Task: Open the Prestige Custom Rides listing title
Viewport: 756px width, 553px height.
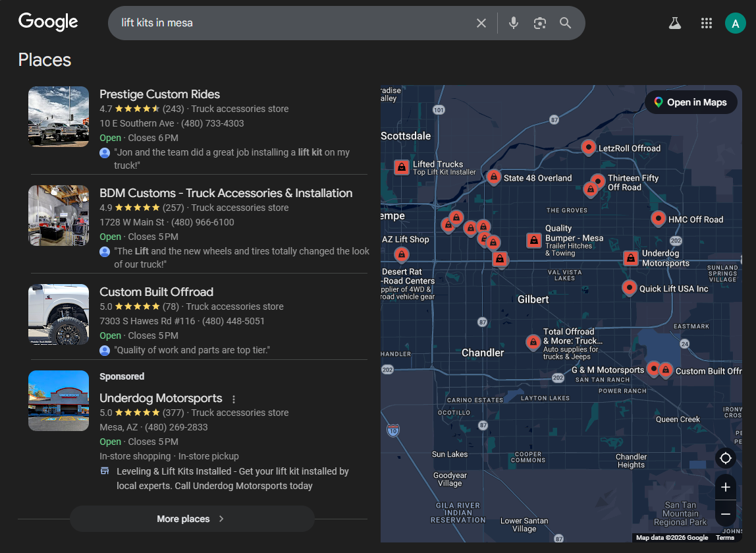Action: pyautogui.click(x=159, y=94)
